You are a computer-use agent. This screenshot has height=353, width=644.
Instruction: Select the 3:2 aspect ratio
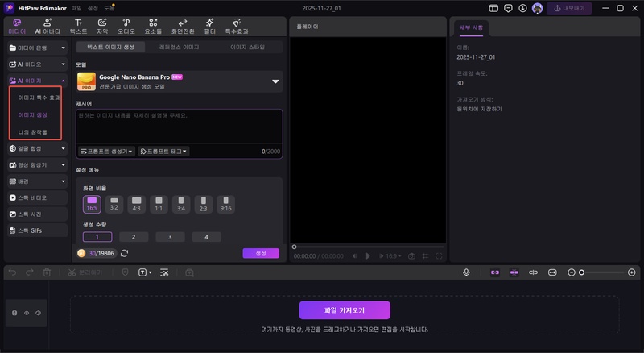pos(114,204)
